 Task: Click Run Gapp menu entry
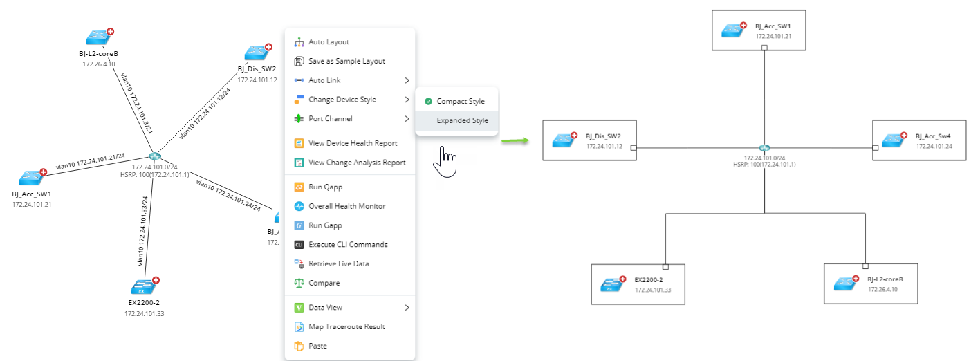(325, 225)
